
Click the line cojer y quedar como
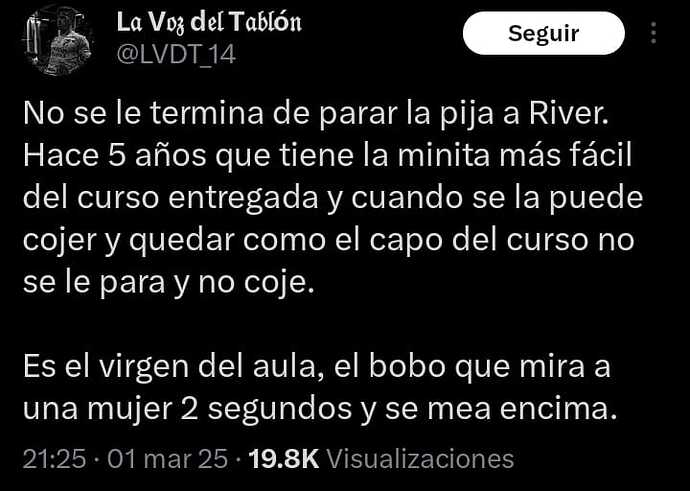click(x=328, y=240)
